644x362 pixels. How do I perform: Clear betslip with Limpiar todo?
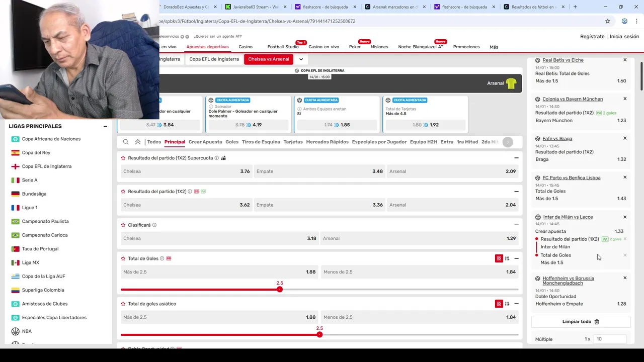pyautogui.click(x=581, y=322)
